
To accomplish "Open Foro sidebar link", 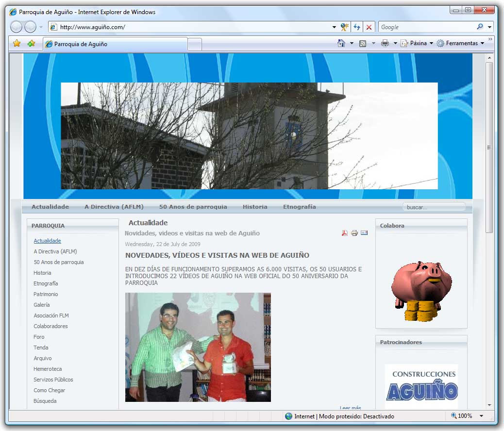I will tap(39, 337).
